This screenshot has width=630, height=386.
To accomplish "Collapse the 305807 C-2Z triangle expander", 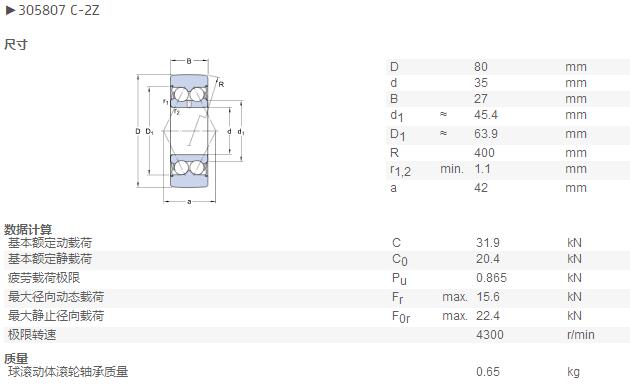I will [10, 10].
